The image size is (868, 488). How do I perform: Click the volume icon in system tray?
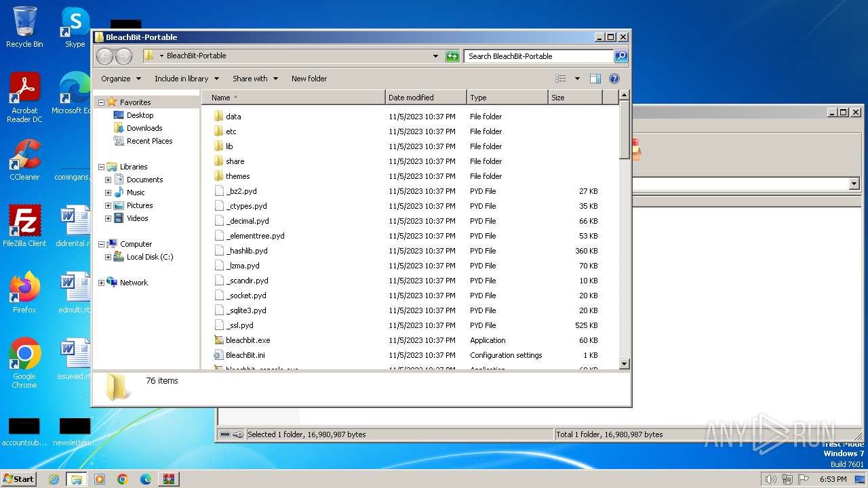coord(770,479)
